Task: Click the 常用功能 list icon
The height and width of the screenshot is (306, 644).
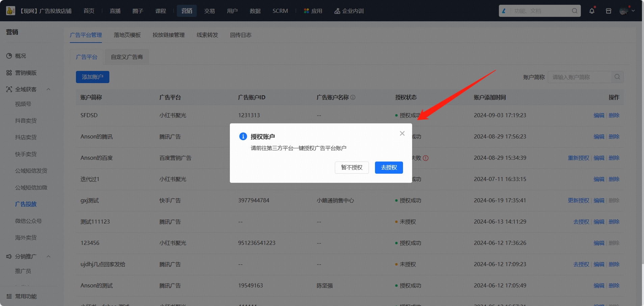Action: pyautogui.click(x=9, y=296)
